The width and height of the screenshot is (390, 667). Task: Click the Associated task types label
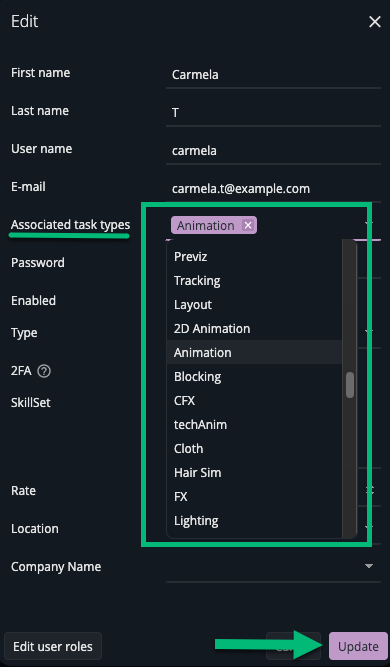pyautogui.click(x=71, y=225)
